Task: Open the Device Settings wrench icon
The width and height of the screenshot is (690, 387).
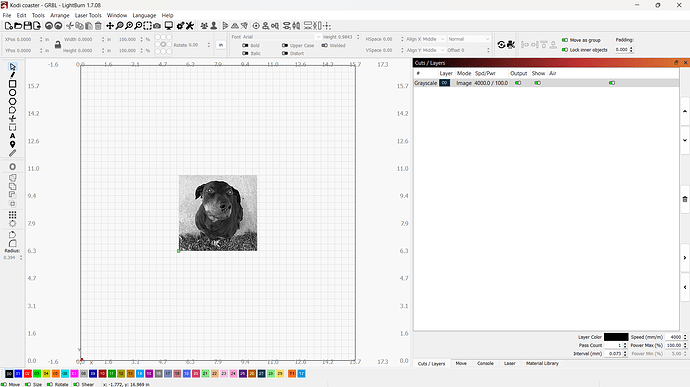Action: tap(190, 26)
